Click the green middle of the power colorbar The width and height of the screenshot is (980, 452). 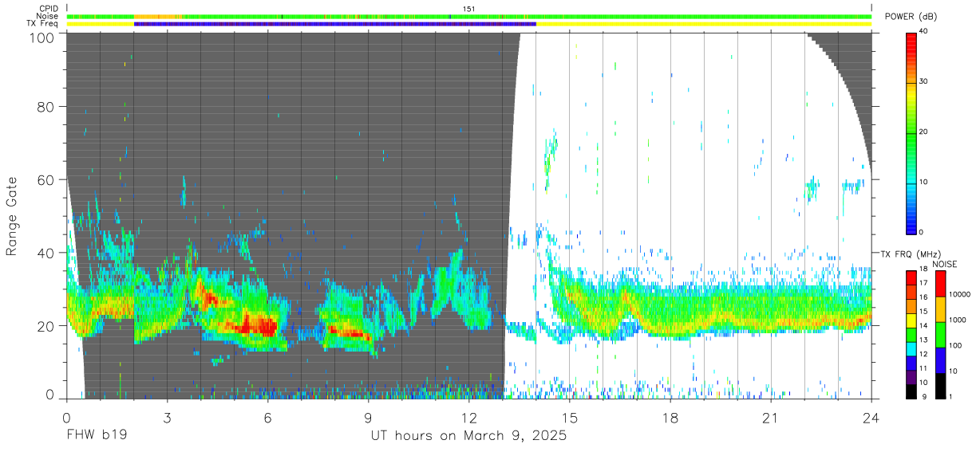pos(912,132)
